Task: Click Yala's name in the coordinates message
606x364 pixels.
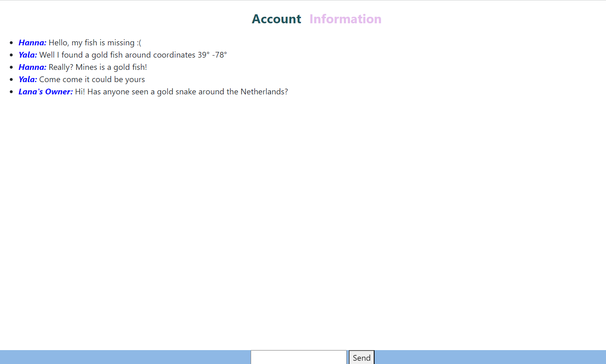Action: (x=28, y=55)
